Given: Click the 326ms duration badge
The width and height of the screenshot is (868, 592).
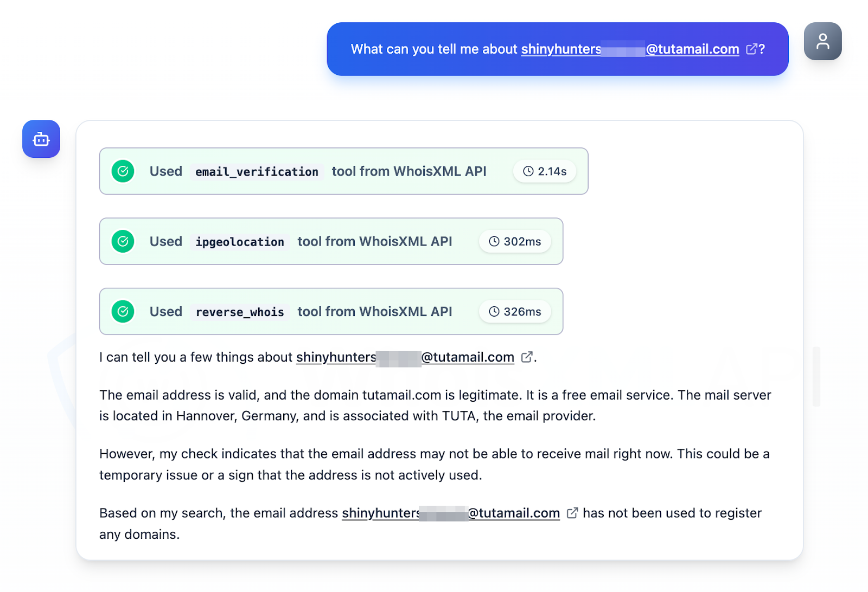Looking at the screenshot, I should (x=515, y=312).
